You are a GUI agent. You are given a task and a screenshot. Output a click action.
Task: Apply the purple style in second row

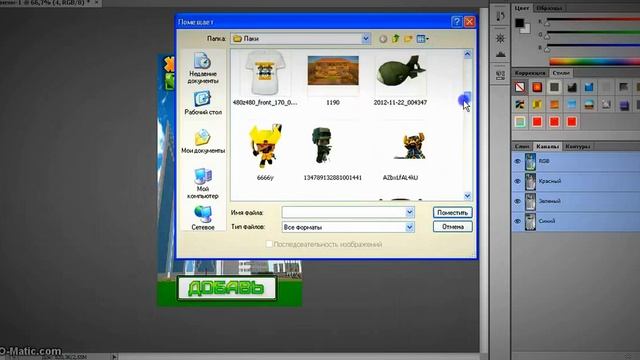pos(624,104)
